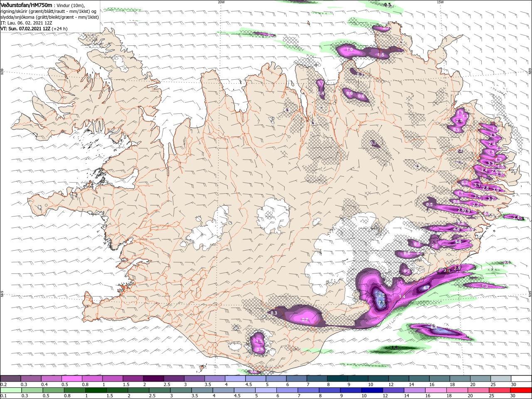The width and height of the screenshot is (532, 399).
Task: Select the rain scale swatch between 1 and 1.5
Action: click(96, 390)
